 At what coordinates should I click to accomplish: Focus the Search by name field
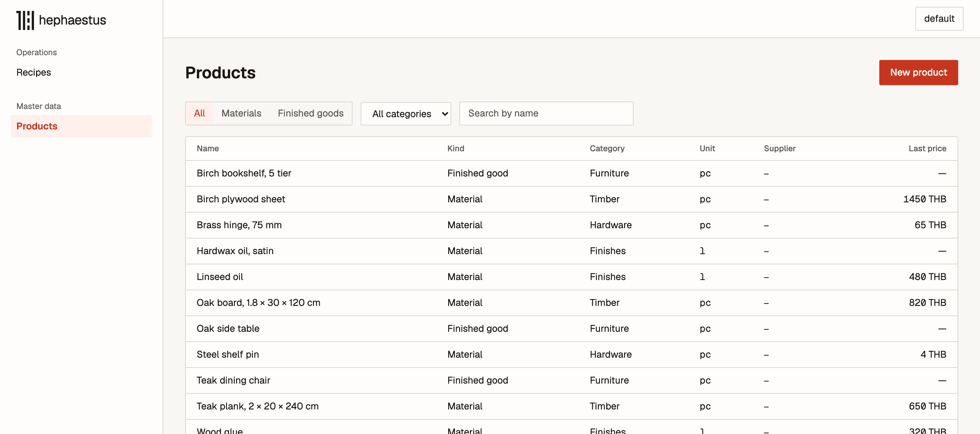[546, 113]
